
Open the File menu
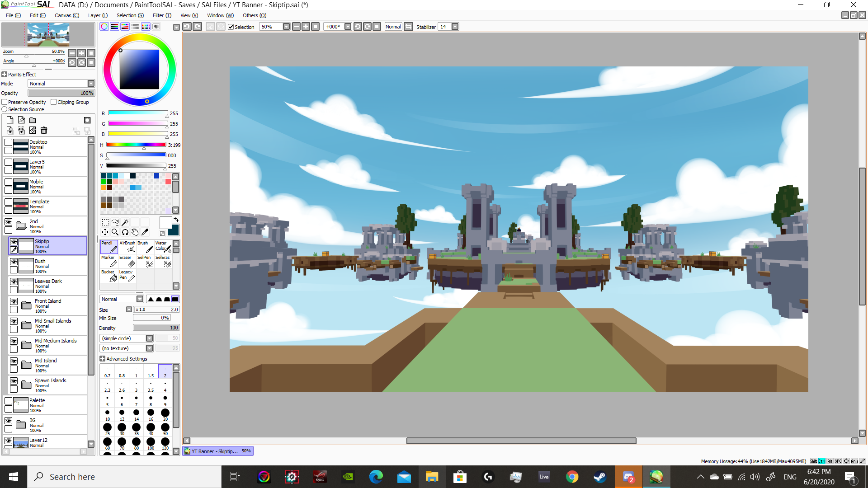coord(13,15)
